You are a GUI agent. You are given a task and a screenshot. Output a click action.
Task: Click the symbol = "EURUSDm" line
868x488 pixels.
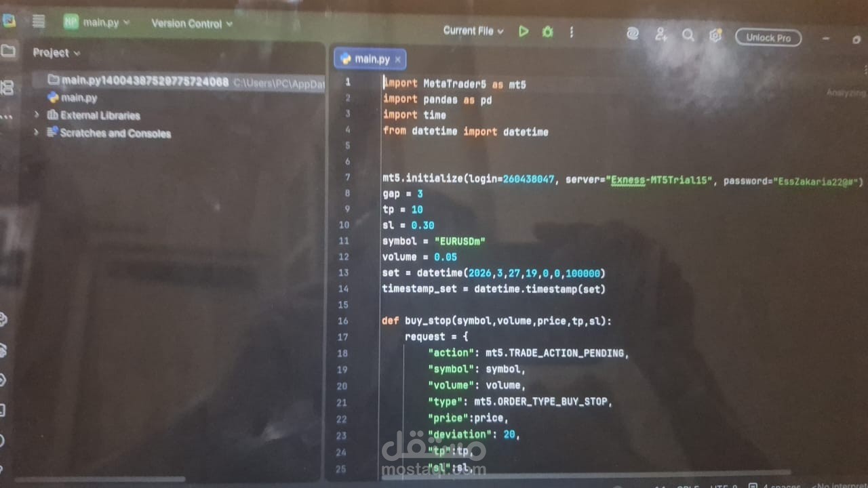pyautogui.click(x=434, y=241)
